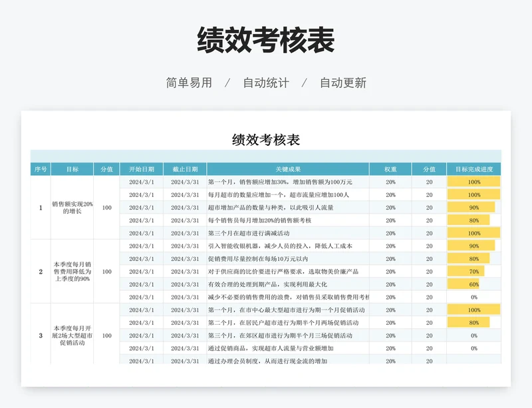The image size is (532, 408).
Task: Select key result 通过促销商品，实现超市人流量增加
Action: [x=288, y=348]
